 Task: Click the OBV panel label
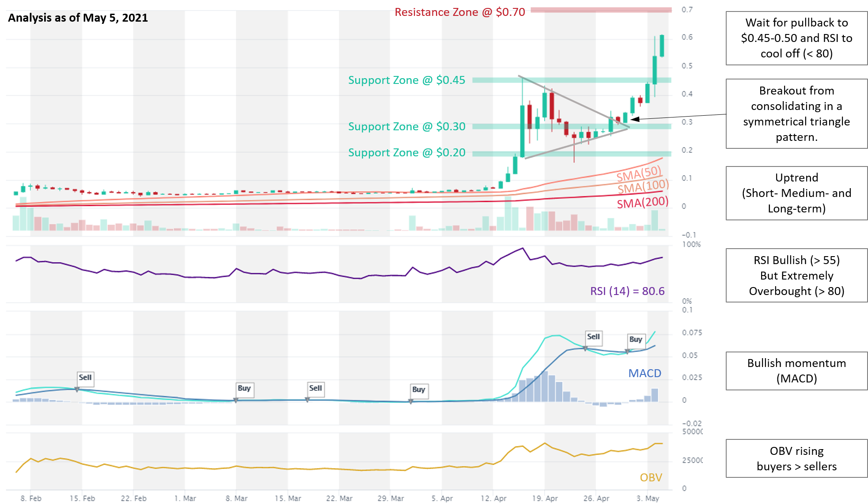[651, 477]
